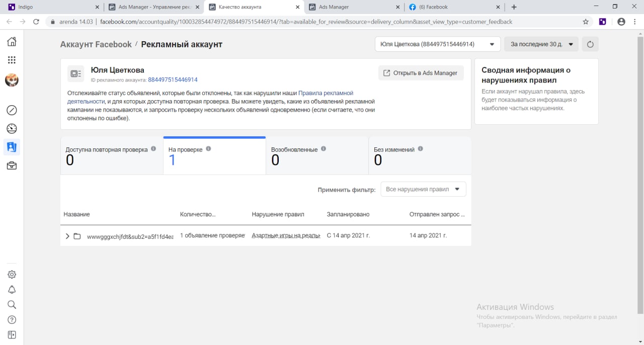Close the Indigo browser tab

tap(97, 7)
